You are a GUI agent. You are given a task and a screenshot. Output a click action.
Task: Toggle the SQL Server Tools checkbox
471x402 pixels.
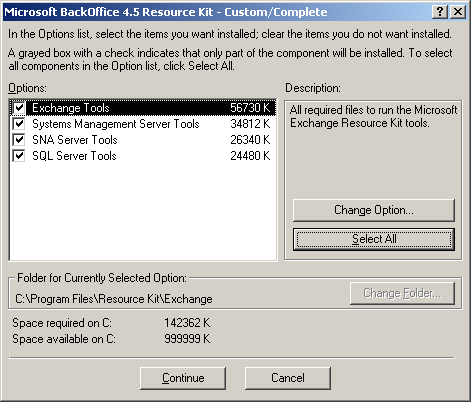(x=19, y=156)
